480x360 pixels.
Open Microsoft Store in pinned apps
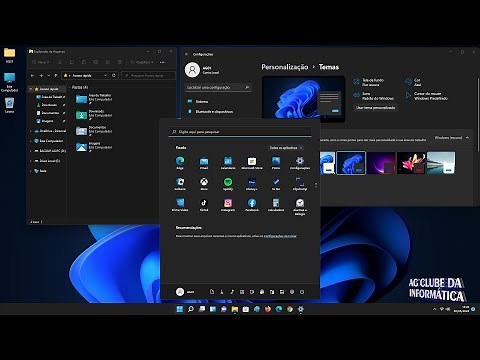[252, 163]
